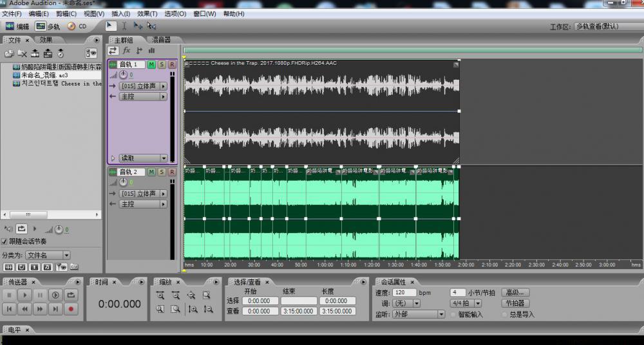The image size is (644, 345).
Task: Click the Cheese in the Trap clip waveform
Action: 321,111
